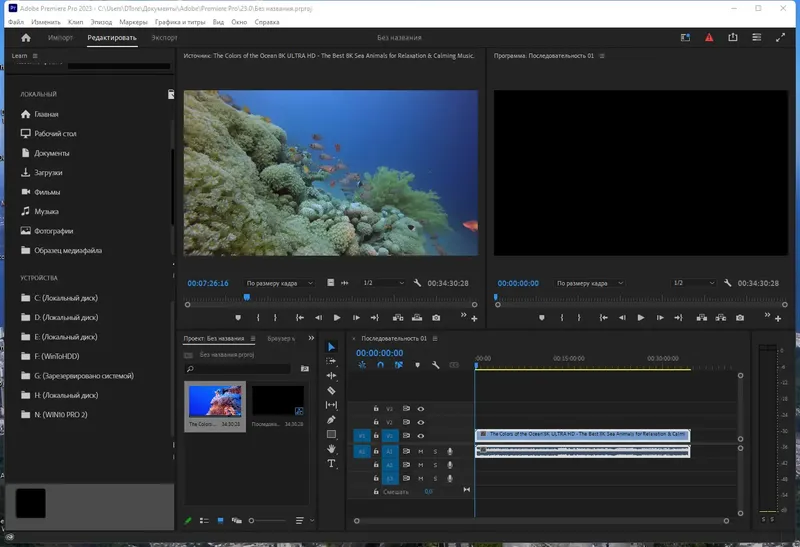
Task: Select the Razor tool in the tools panel
Action: coord(332,390)
